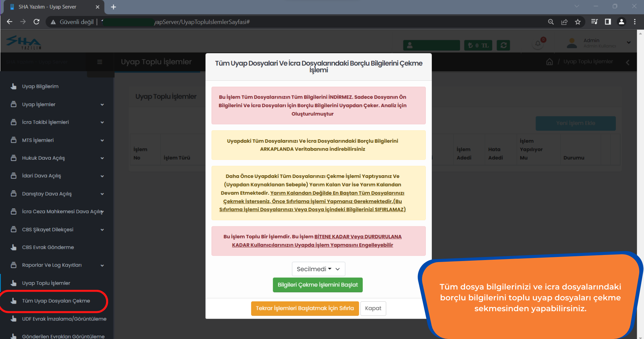Viewport: 644px width, 339px height.
Task: Click the browser reload button
Action: click(37, 22)
